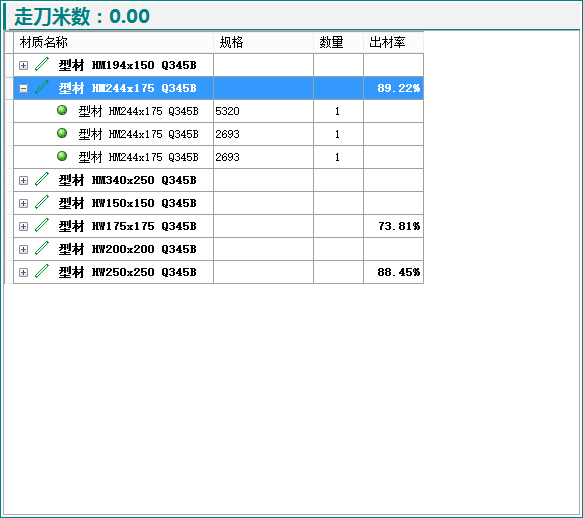
Task: Sort by 规格 column header
Action: point(263,42)
